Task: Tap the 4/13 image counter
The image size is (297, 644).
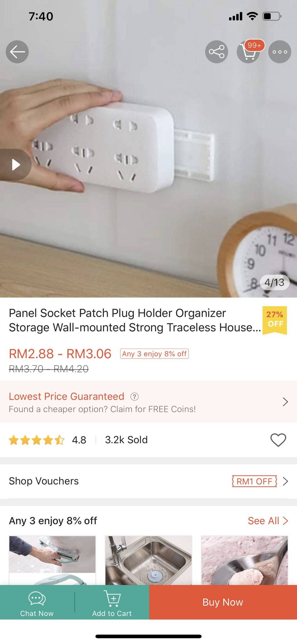Action: (x=274, y=282)
